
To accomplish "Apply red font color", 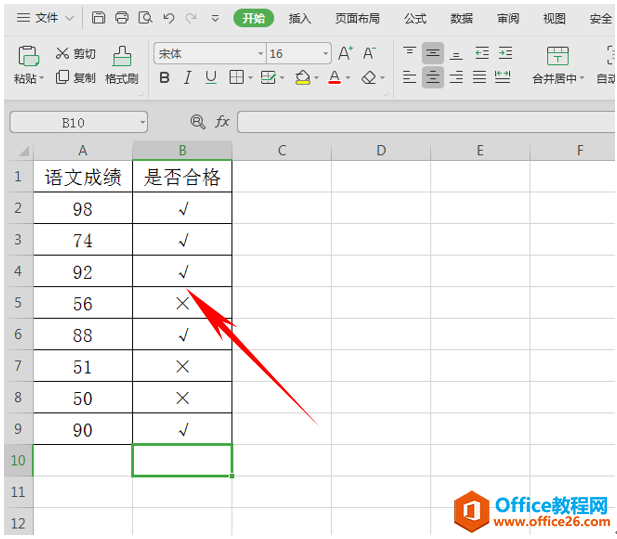I will pos(334,78).
